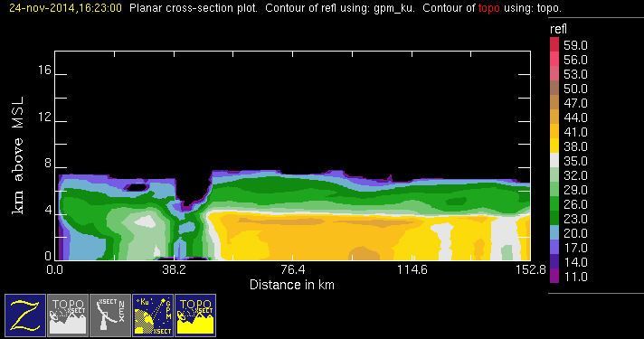Image resolution: width=644 pixels, height=339 pixels.
Task: Click the 59.0 red legend swatch
Action: (554, 44)
